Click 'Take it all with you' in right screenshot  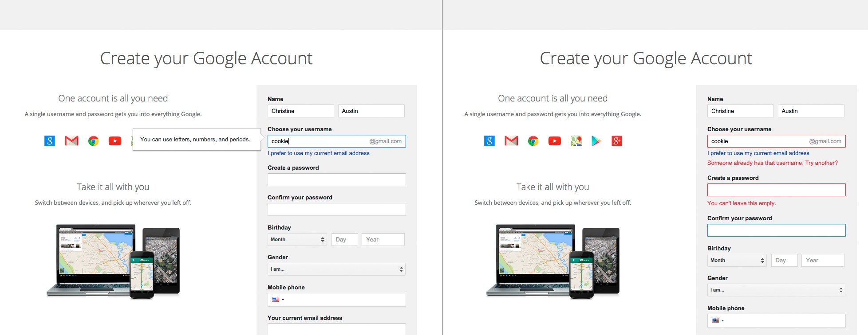pos(553,187)
